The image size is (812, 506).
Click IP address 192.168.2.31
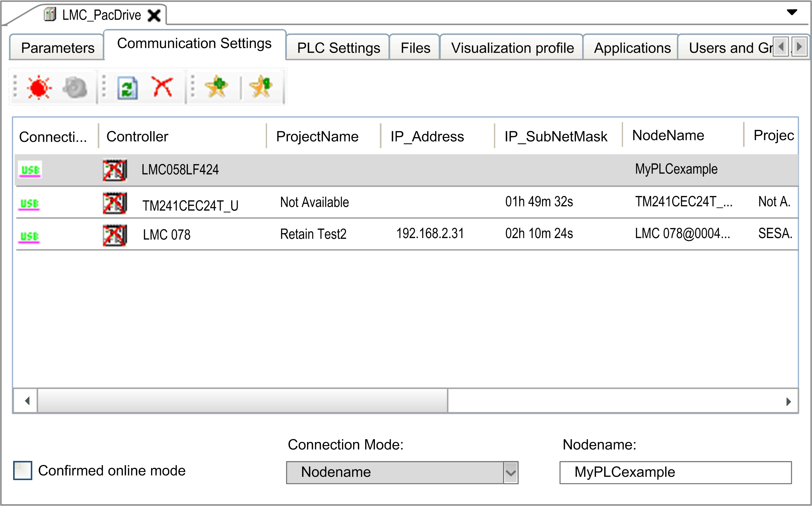(430, 233)
